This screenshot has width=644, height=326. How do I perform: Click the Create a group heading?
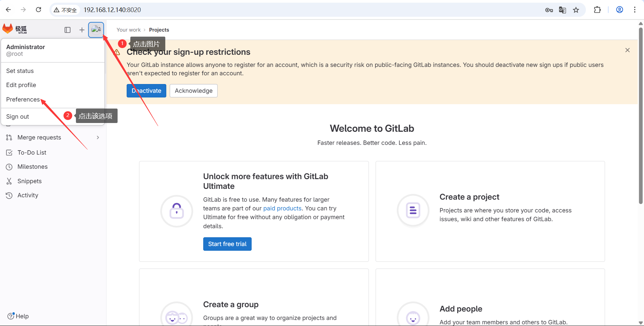[x=231, y=304]
